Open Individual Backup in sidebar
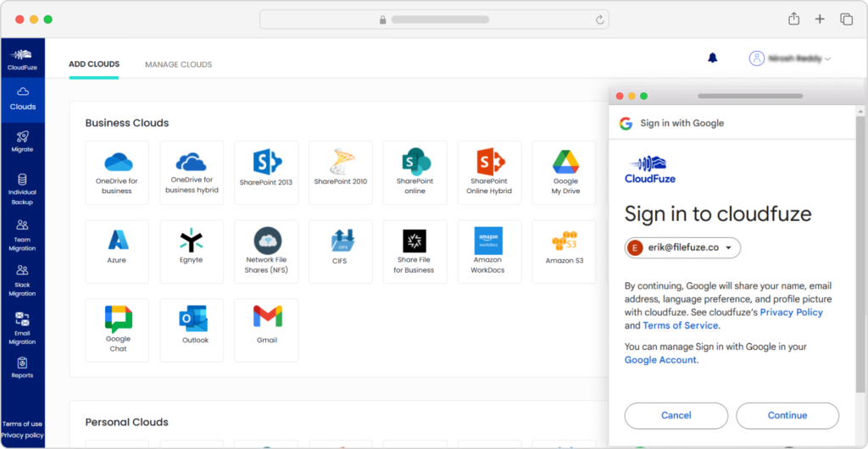The image size is (868, 449). [22, 190]
